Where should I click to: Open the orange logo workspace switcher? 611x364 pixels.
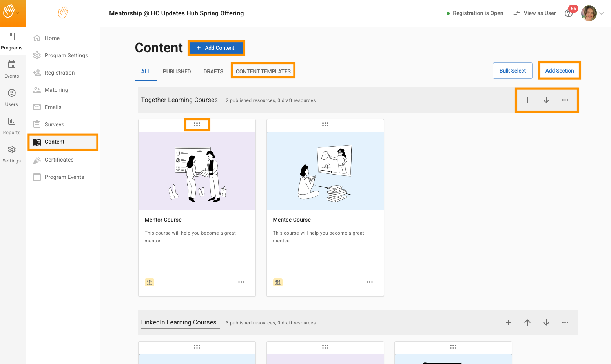(x=12, y=13)
